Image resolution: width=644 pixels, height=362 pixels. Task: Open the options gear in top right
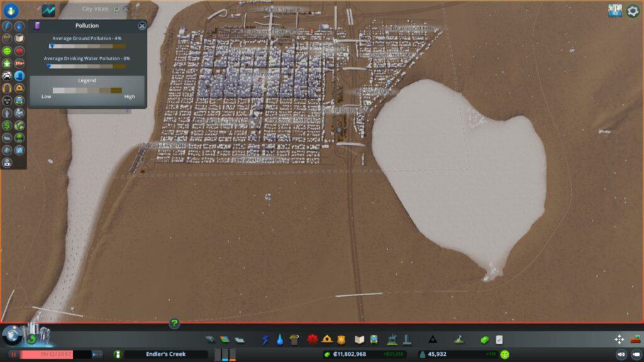(633, 11)
